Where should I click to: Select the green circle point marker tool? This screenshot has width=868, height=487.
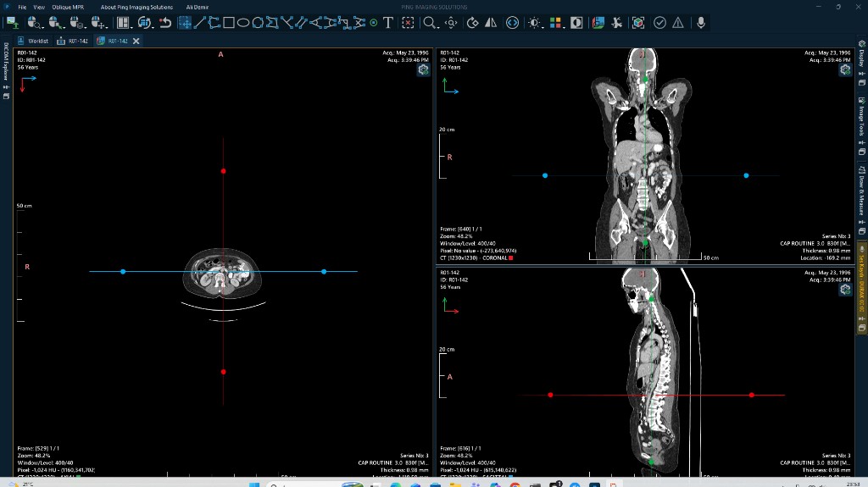click(374, 23)
